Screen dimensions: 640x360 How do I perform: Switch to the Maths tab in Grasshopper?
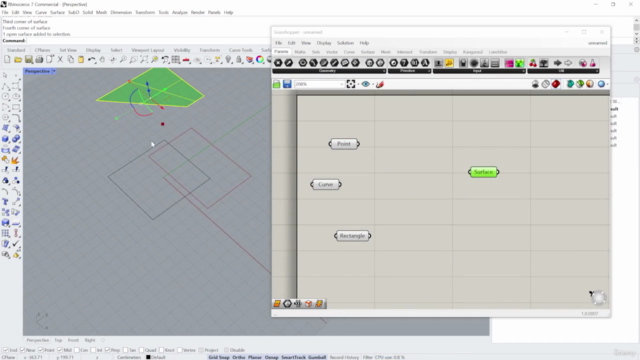point(300,52)
